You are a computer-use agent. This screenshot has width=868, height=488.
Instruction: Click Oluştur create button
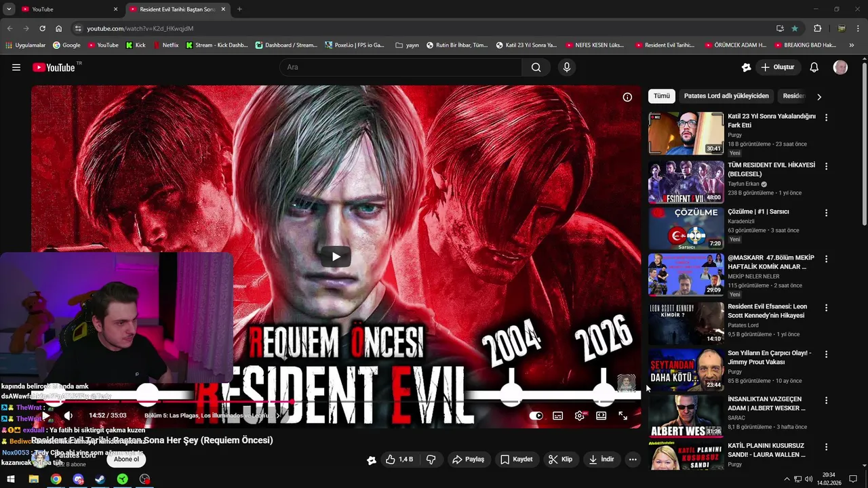point(777,67)
